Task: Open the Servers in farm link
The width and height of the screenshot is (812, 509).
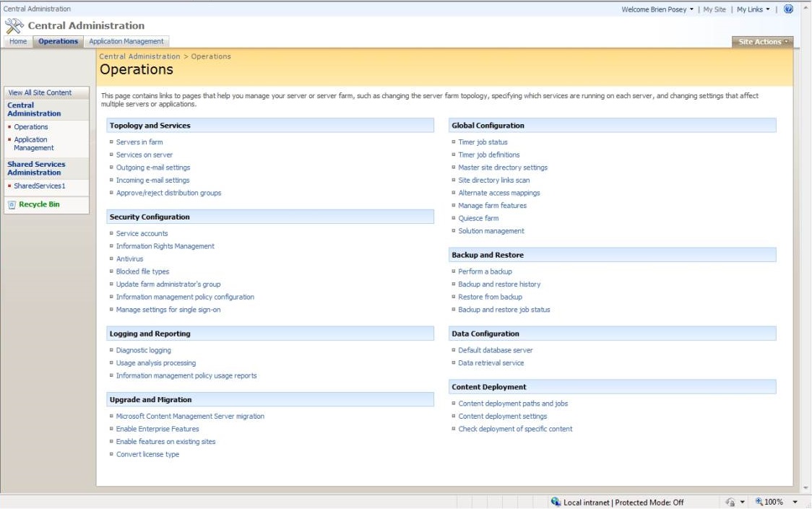Action: tap(138, 142)
